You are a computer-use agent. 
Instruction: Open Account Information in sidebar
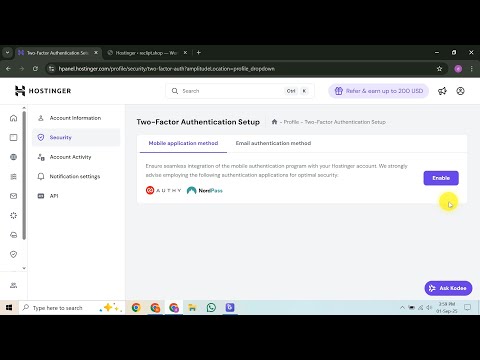[76, 118]
